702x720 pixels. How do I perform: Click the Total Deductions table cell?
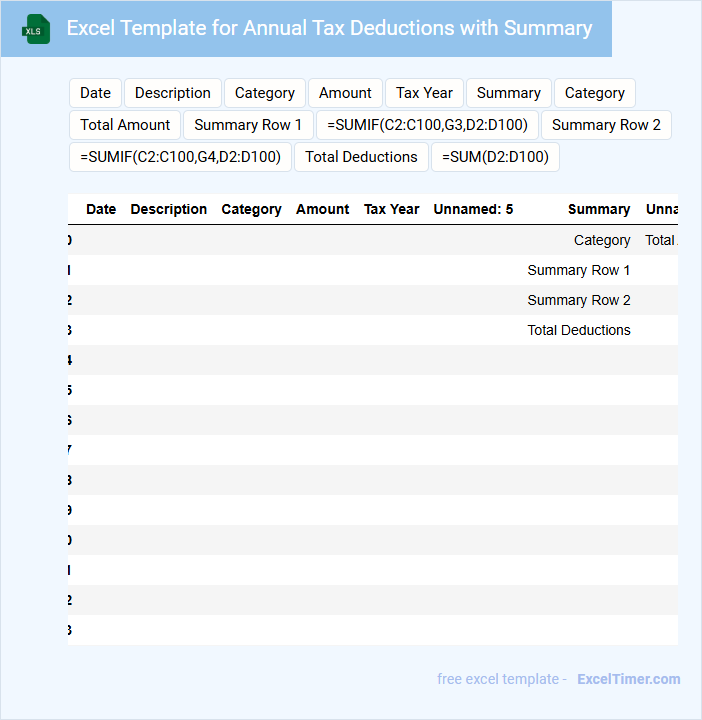click(578, 330)
